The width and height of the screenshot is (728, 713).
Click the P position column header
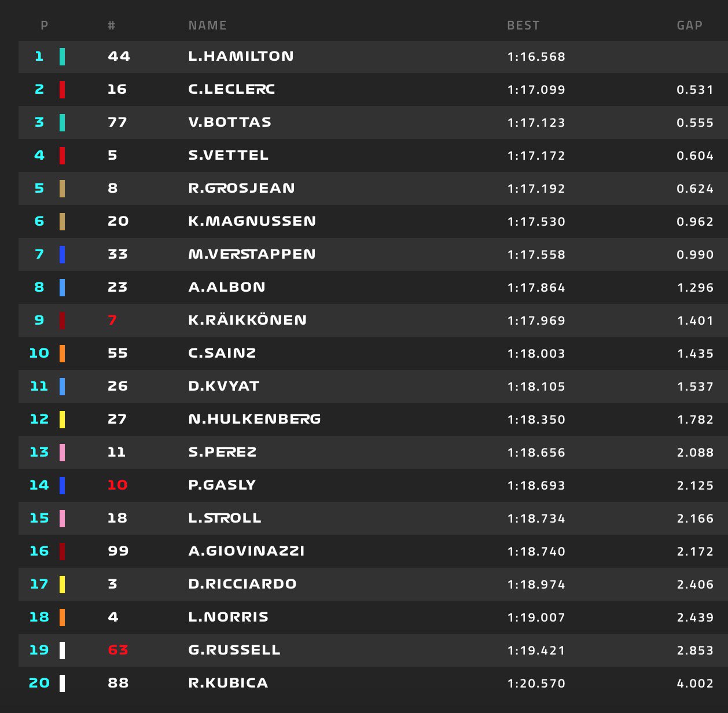click(45, 25)
